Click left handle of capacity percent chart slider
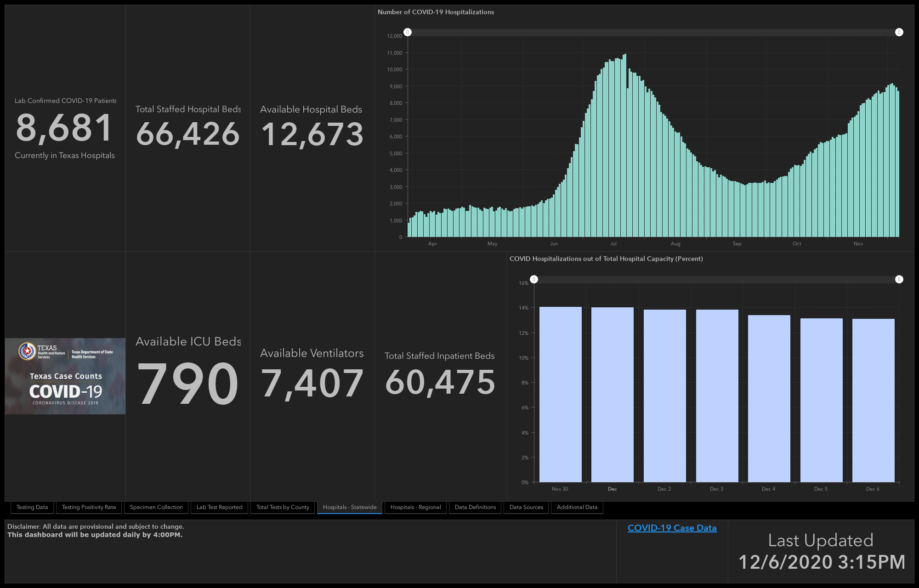919x588 pixels. 534,279
